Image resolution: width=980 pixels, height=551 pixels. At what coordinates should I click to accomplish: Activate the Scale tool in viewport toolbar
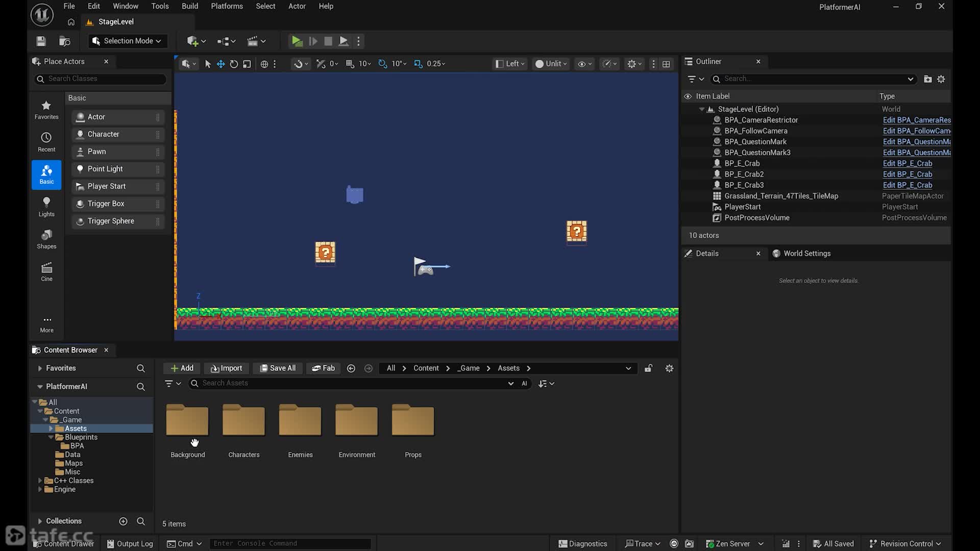click(x=247, y=64)
